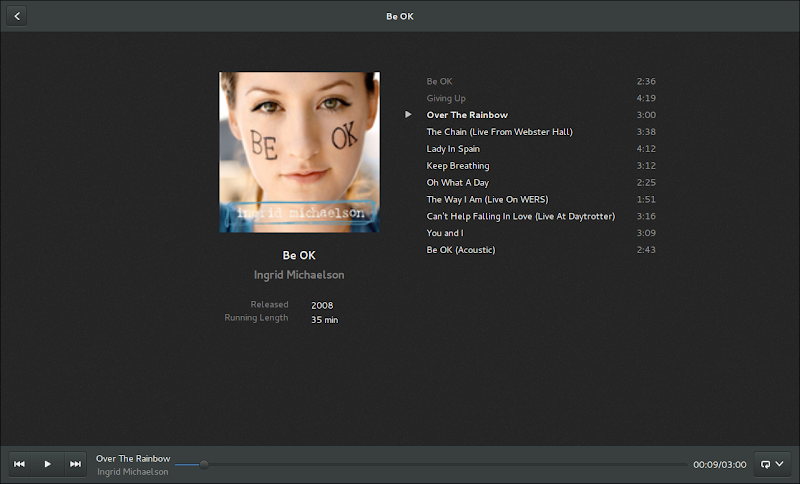Screen dimensions: 800x484
Task: Skip to the next track
Action: point(76,464)
